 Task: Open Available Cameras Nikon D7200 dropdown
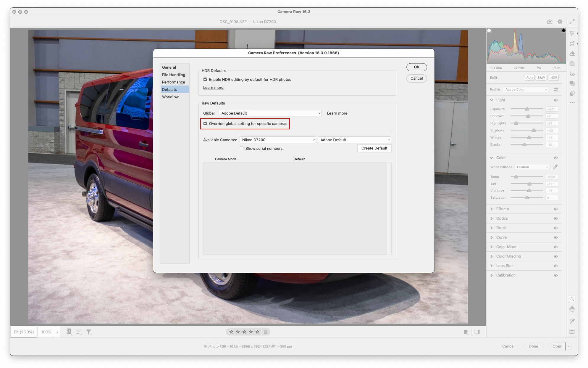[x=277, y=140]
